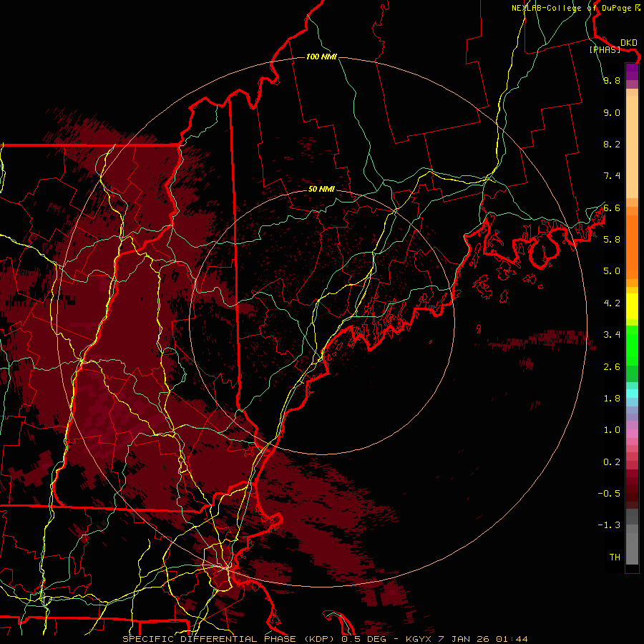Viewport: 644px width, 644px height.
Task: Click the KGYX radar station identifier
Action: pyautogui.click(x=417, y=639)
